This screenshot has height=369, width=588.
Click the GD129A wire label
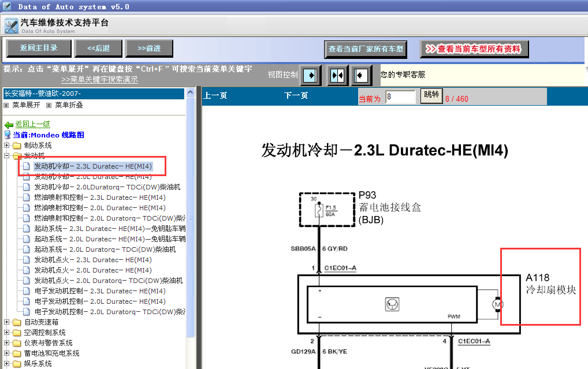pyautogui.click(x=303, y=352)
